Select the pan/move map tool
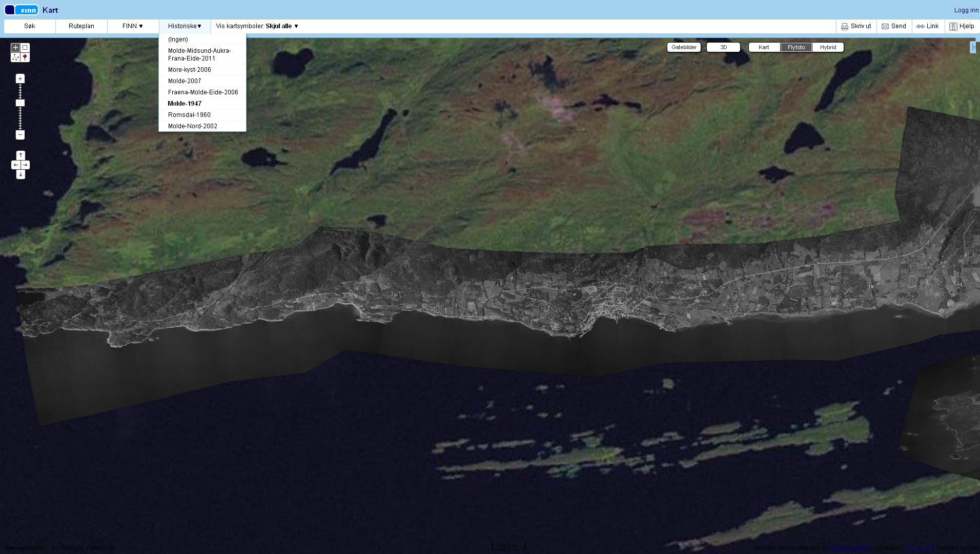Screen dimensions: 980x554 point(15,48)
